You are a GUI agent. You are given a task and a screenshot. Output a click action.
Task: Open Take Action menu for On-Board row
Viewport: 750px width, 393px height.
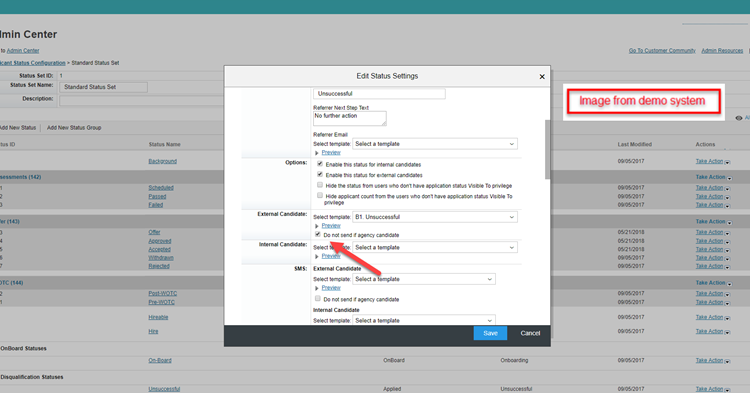pyautogui.click(x=713, y=360)
